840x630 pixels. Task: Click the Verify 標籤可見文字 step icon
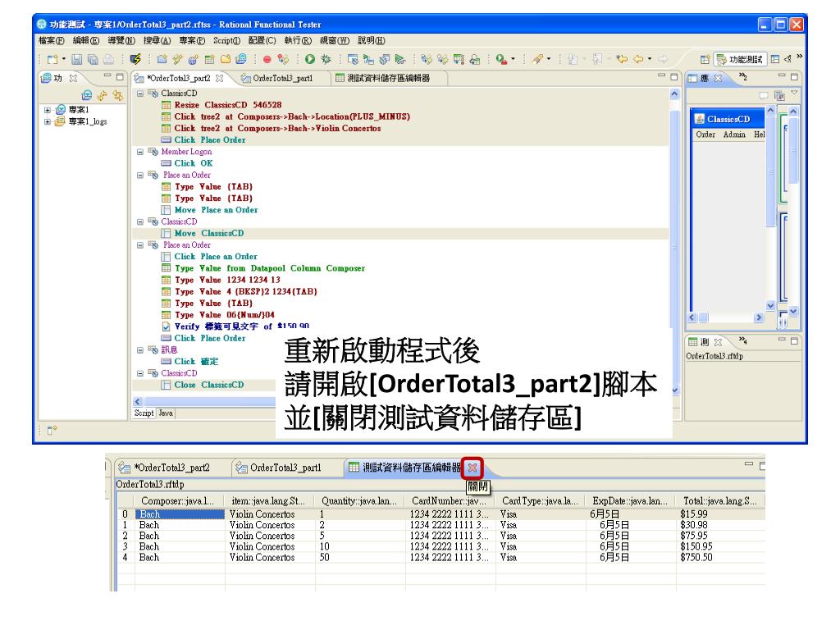point(166,326)
